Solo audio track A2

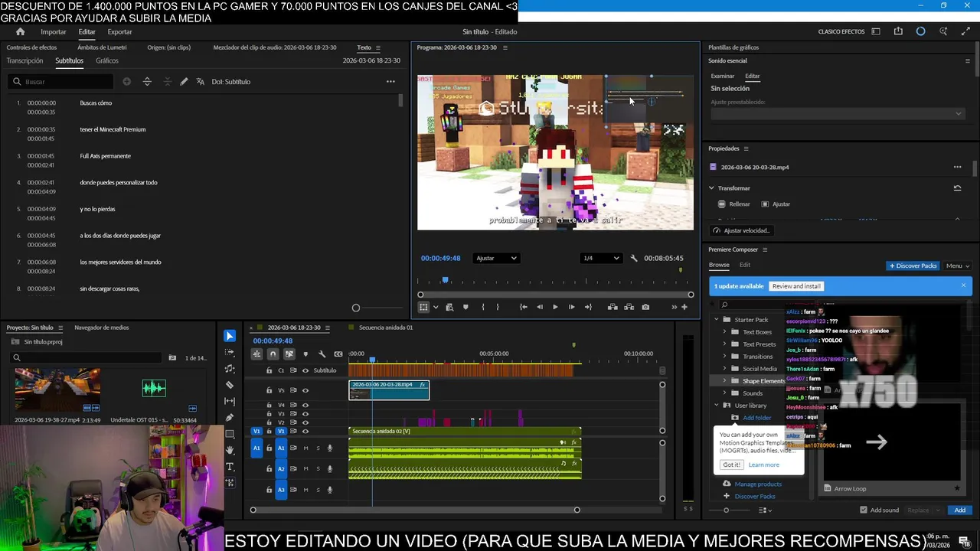pos(318,468)
